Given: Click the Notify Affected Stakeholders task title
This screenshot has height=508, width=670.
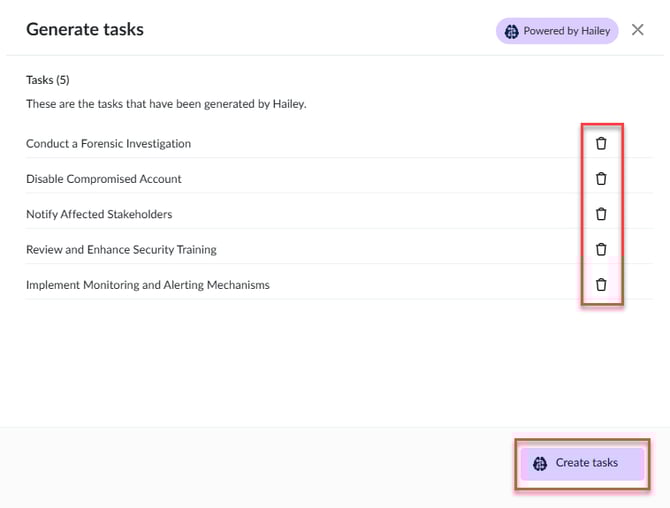Looking at the screenshot, I should click(99, 214).
